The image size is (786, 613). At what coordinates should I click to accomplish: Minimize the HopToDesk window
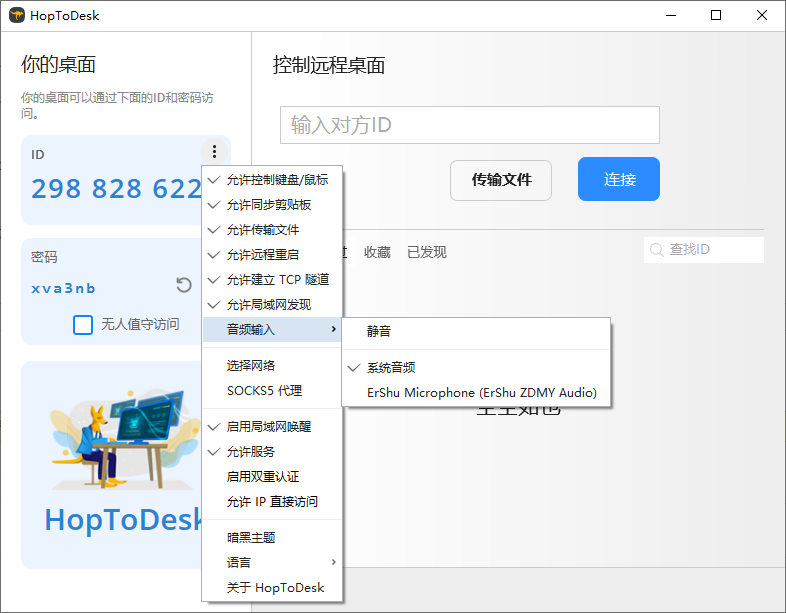[x=671, y=16]
